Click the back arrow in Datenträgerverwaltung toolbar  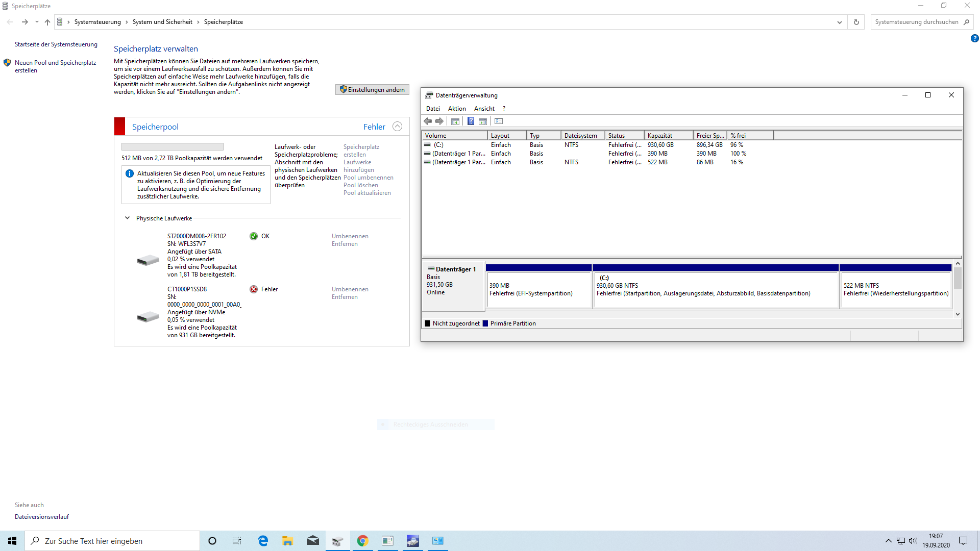tap(428, 121)
